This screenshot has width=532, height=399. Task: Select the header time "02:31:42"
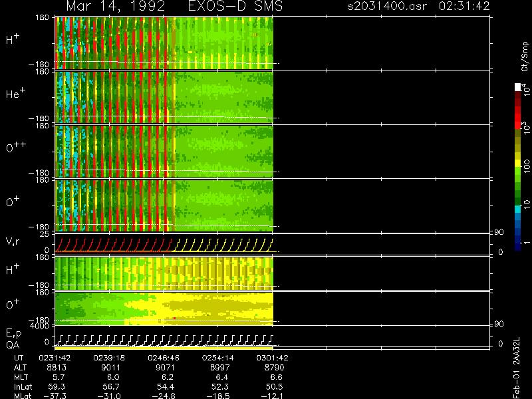464,6
